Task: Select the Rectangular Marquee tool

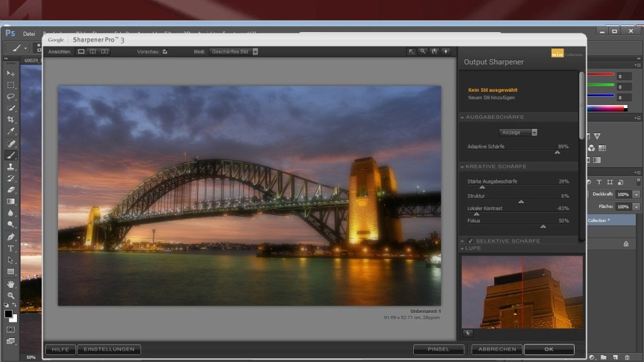Action: pyautogui.click(x=11, y=85)
